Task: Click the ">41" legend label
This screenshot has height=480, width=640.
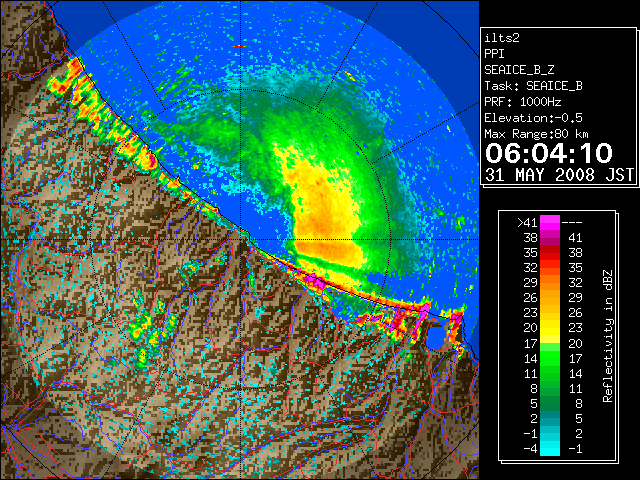Action: 527,222
